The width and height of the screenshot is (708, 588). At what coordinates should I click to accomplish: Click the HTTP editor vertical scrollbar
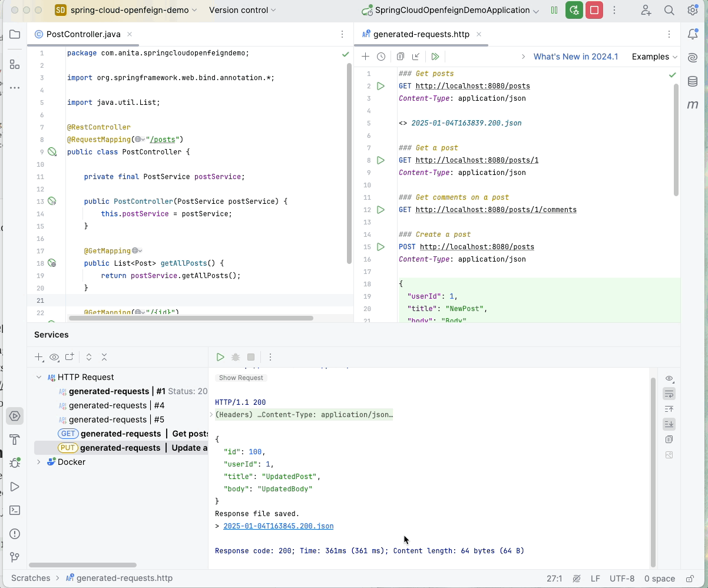[676, 139]
